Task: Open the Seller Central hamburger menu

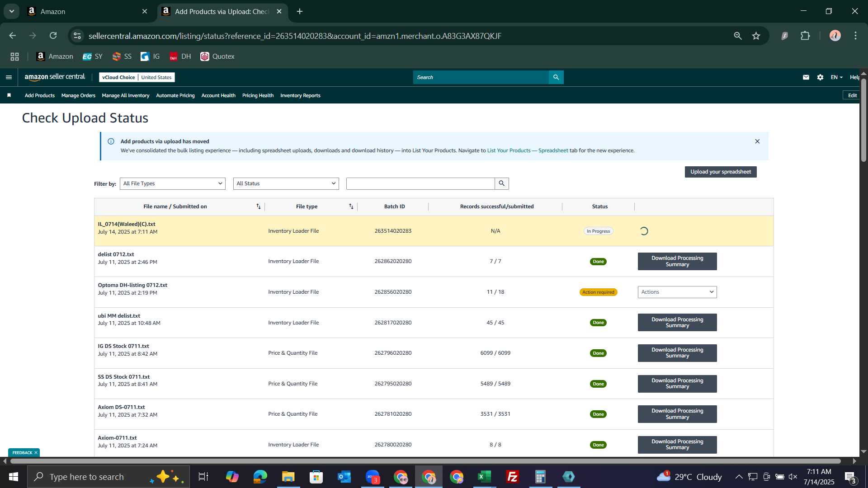Action: [9, 77]
